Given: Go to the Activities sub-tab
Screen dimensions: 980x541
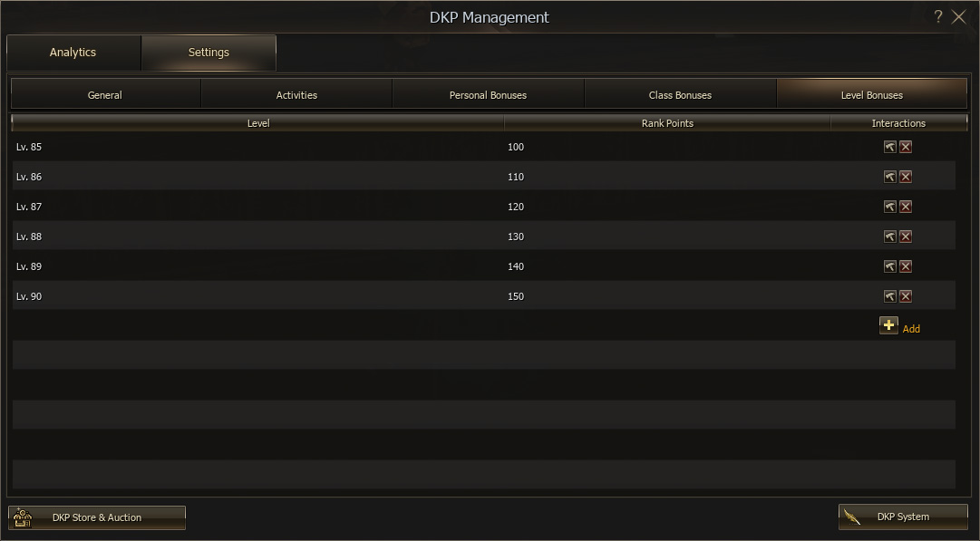Looking at the screenshot, I should tap(296, 94).
